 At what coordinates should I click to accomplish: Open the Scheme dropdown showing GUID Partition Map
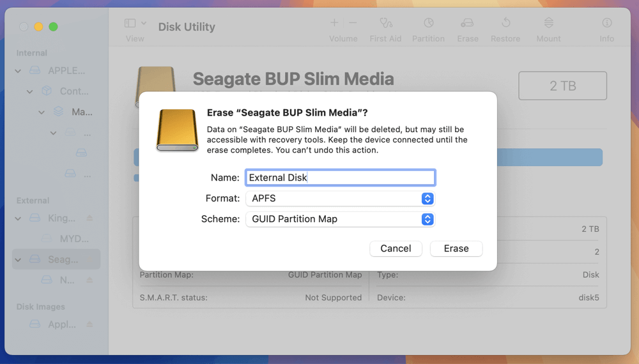(x=341, y=219)
